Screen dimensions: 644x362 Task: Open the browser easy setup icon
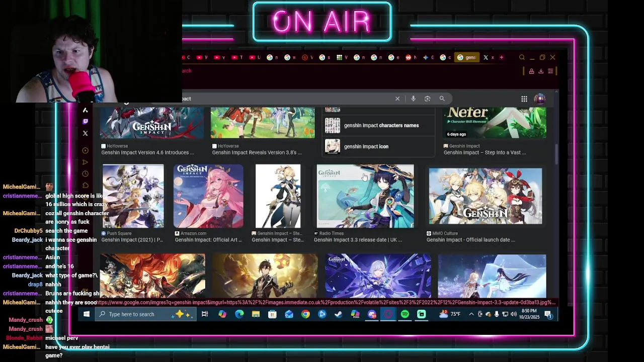click(x=550, y=71)
